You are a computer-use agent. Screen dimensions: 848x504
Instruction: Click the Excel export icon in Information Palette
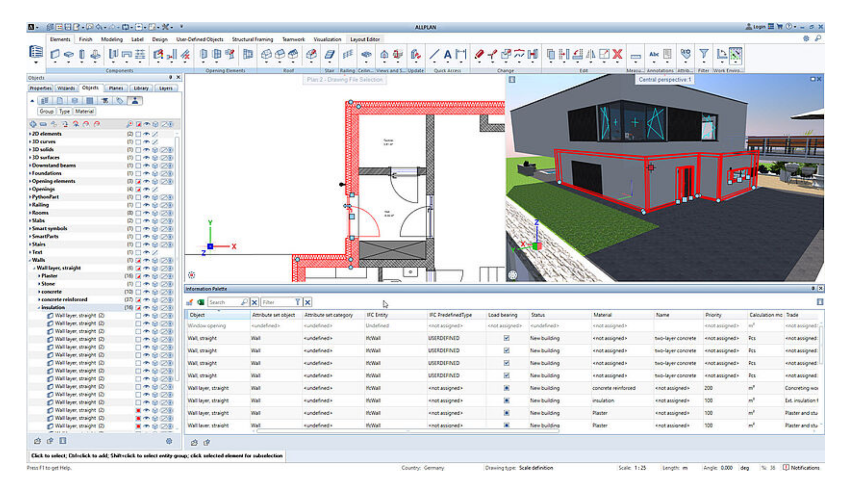(201, 302)
